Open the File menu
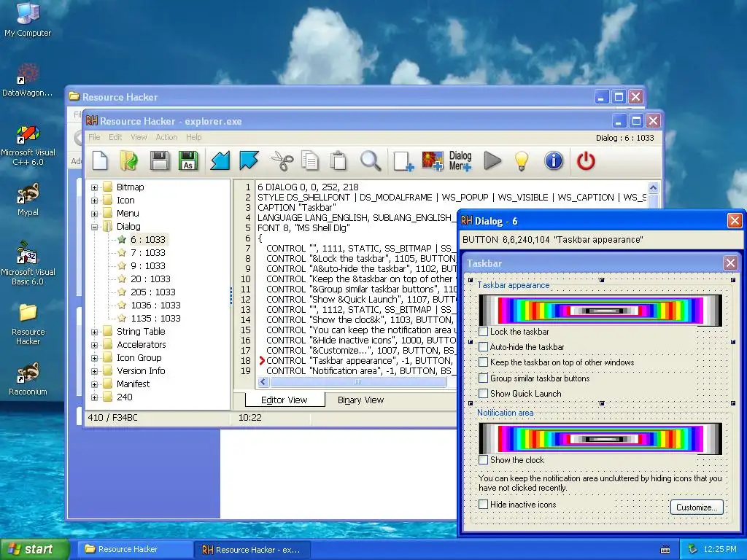Screen dimensions: 747x560 (94, 137)
